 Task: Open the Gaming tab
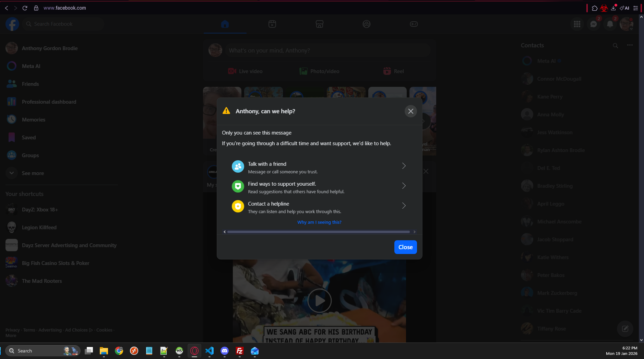tap(414, 24)
